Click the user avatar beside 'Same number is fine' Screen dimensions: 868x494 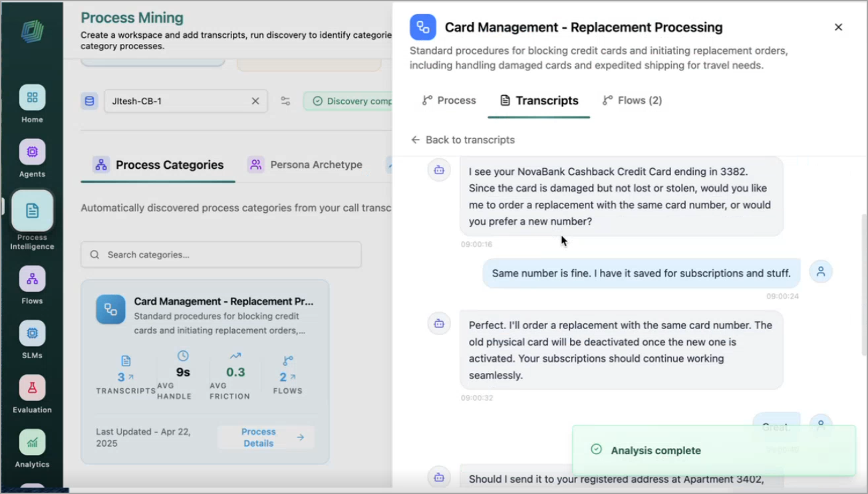click(x=821, y=271)
